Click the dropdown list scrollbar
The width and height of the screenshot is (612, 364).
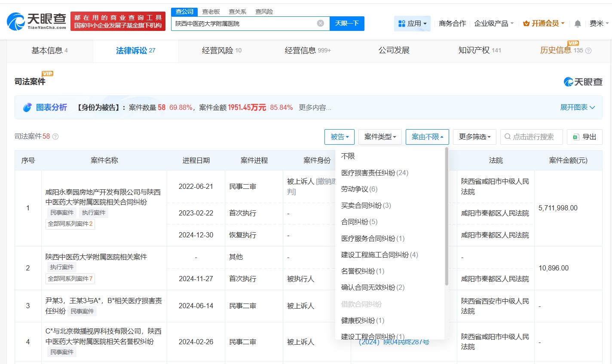tap(447, 217)
